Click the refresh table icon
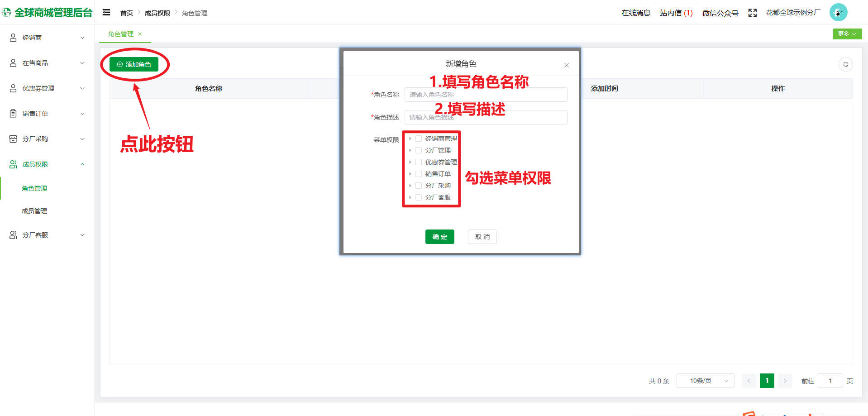 845,64
